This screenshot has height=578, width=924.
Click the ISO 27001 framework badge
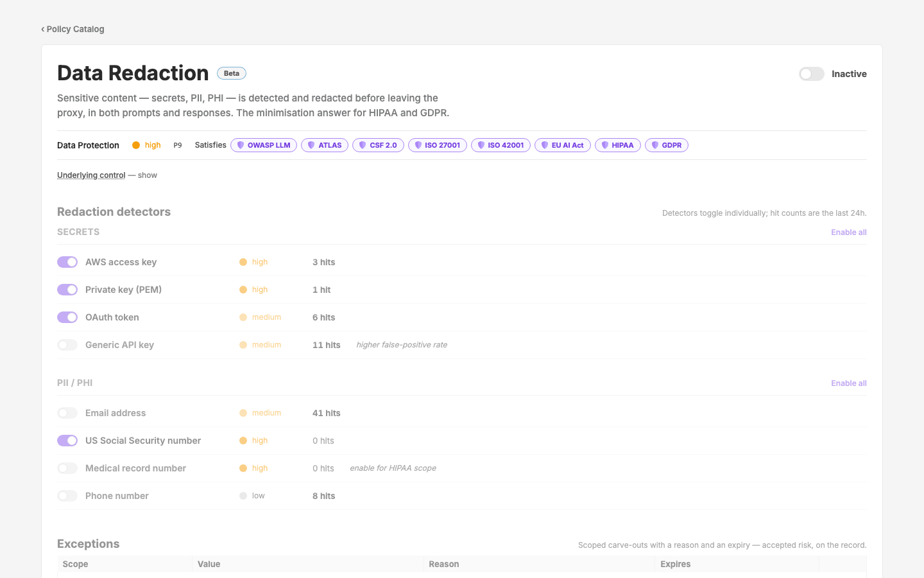[438, 145]
